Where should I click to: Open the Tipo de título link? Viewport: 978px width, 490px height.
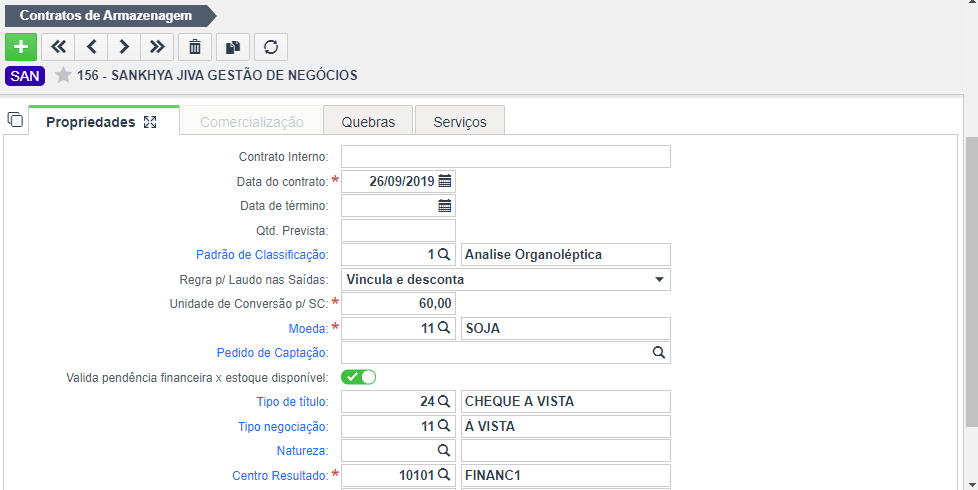point(292,401)
